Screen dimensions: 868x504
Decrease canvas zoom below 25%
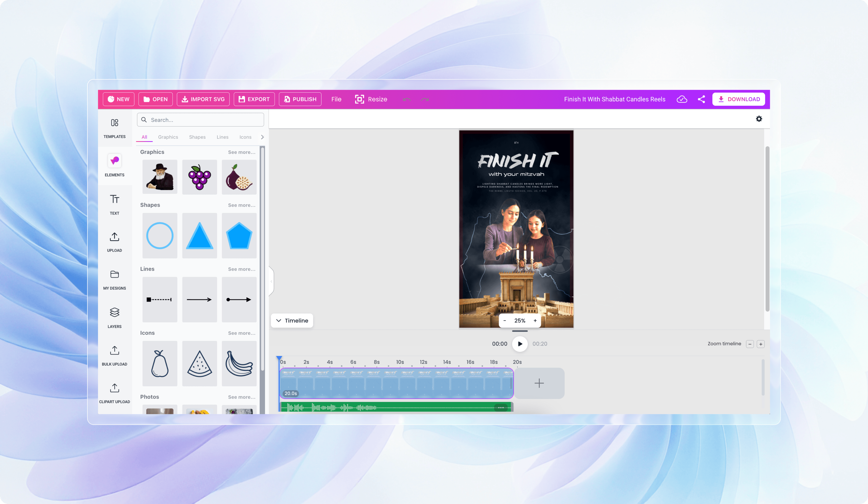[x=505, y=320]
